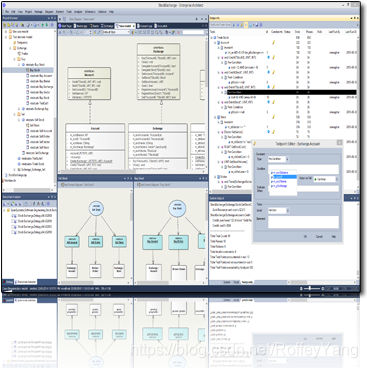Select the Testpoints item in Project Browser
367x368 pixels.
[x=21, y=42]
